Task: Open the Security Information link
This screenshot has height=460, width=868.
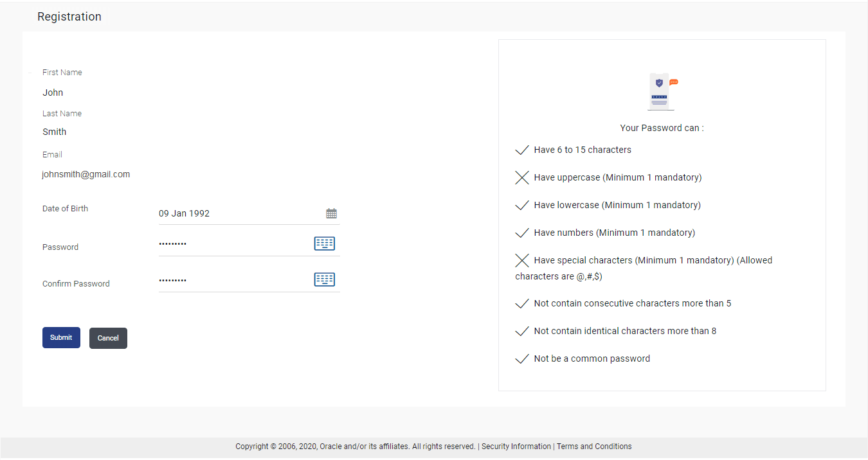Action: (516, 447)
